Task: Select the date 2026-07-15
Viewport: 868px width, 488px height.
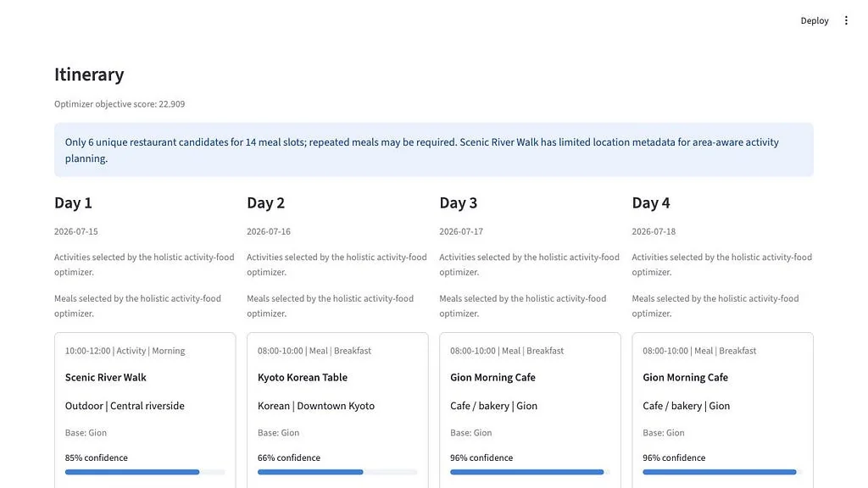Action: coord(75,231)
